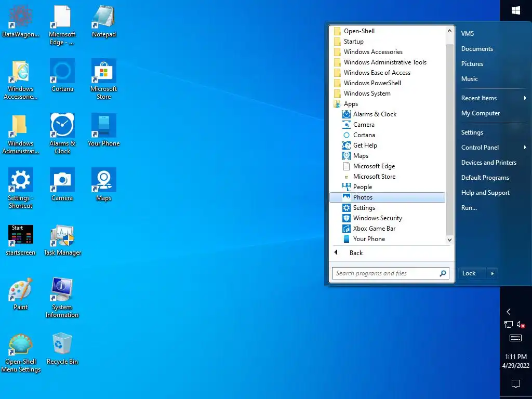Open Devices and Printers
This screenshot has height=399, width=532.
click(x=488, y=163)
